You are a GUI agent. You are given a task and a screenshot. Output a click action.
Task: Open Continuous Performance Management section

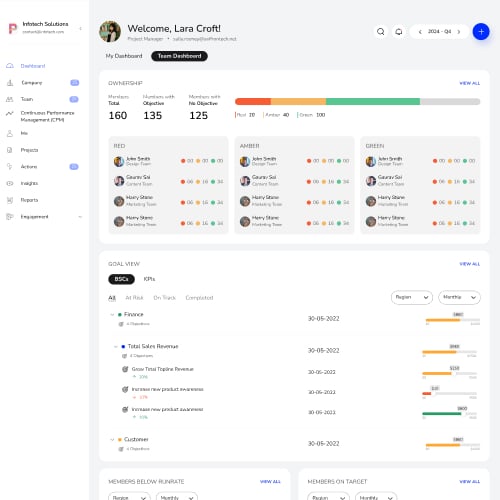click(x=47, y=116)
